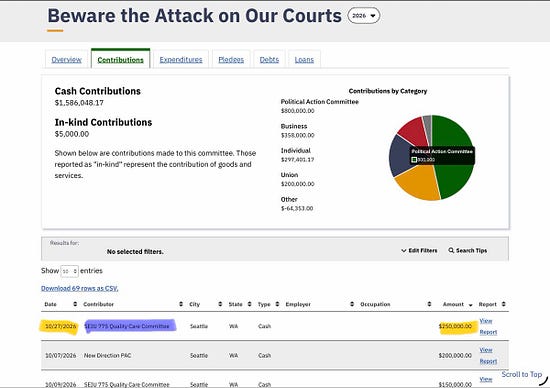This screenshot has height=388, width=550.
Task: Sort by Occupation column arrows
Action: (x=429, y=304)
